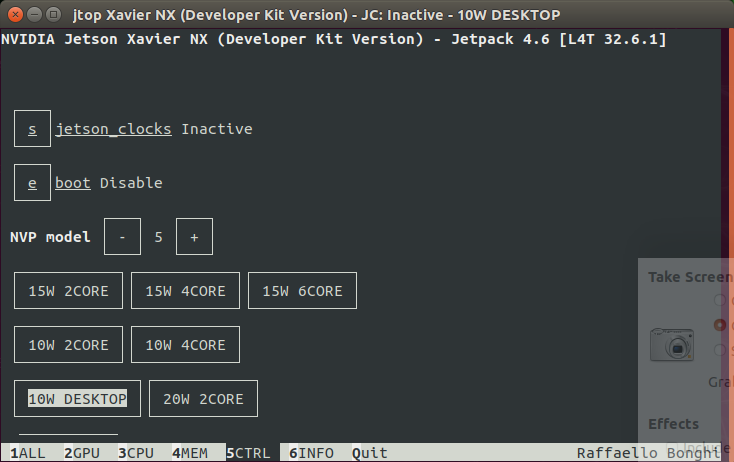Switch to the 1ALL tab
Viewport: 734px width, 462px height.
click(28, 453)
